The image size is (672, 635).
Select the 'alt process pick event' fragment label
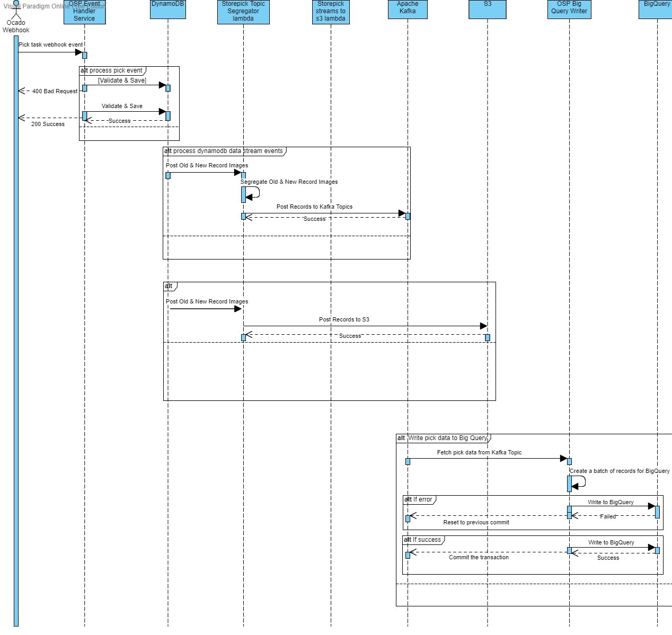(x=112, y=70)
